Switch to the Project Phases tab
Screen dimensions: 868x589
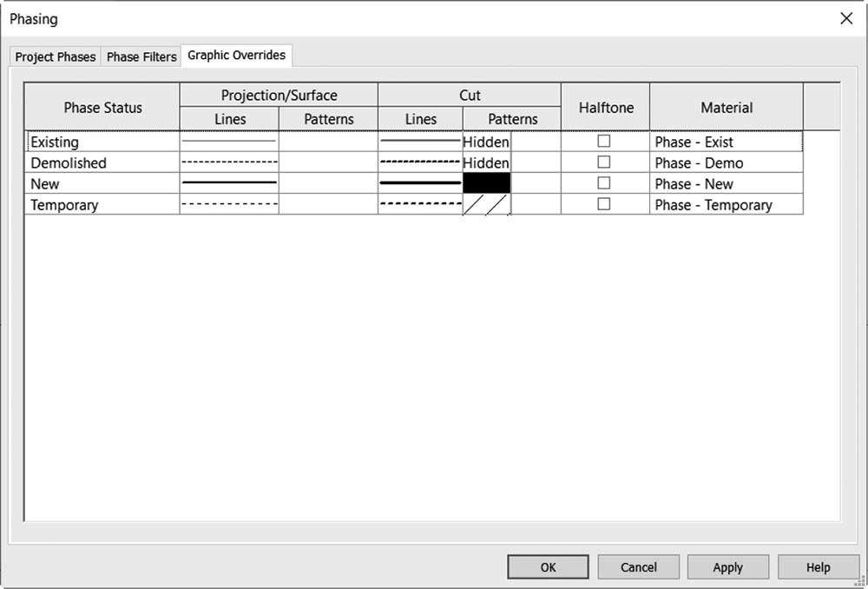55,56
